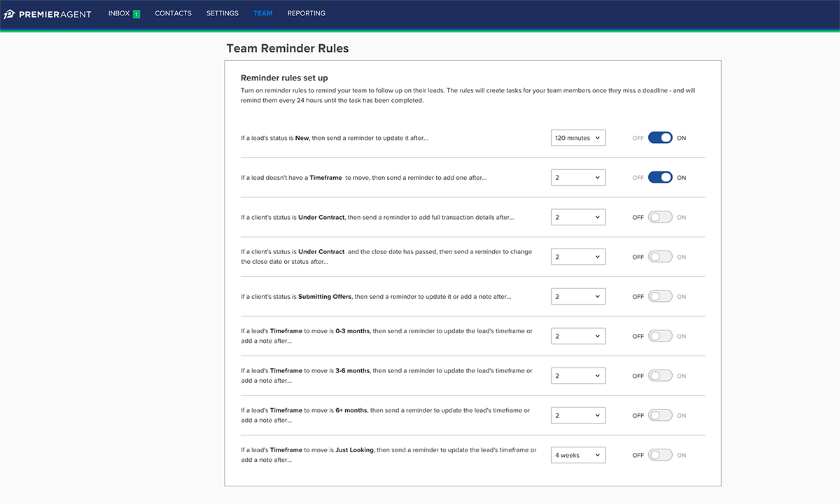The image size is (840, 504).
Task: Click the Team Reminder Rules heading
Action: (x=287, y=49)
